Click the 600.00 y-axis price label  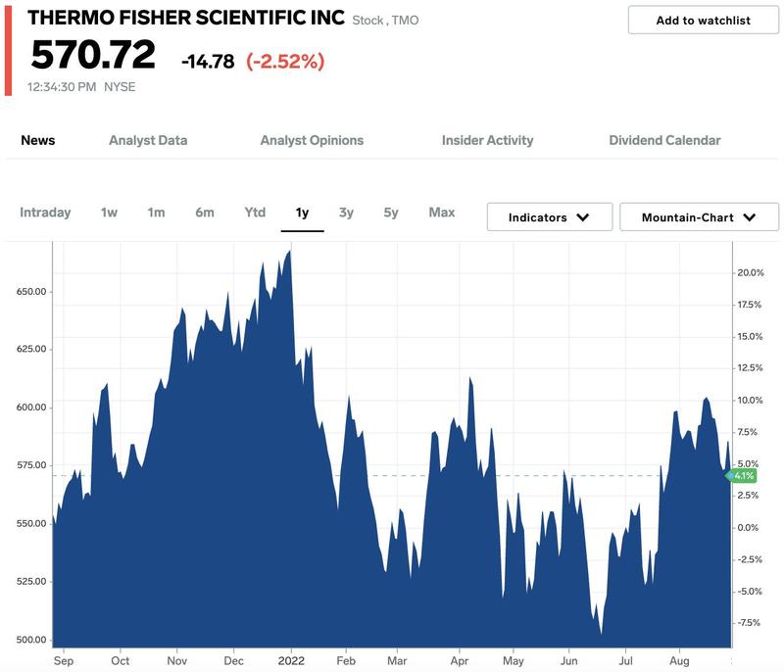[x=31, y=408]
